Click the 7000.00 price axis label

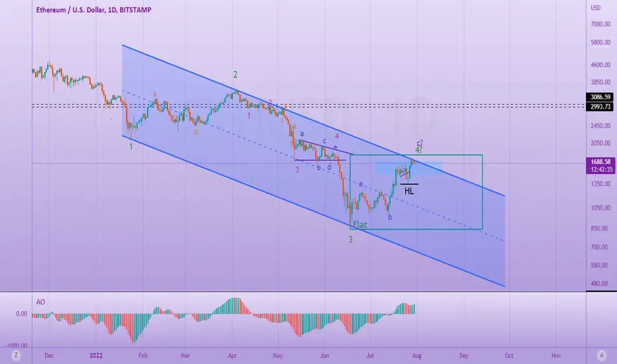[600, 24]
